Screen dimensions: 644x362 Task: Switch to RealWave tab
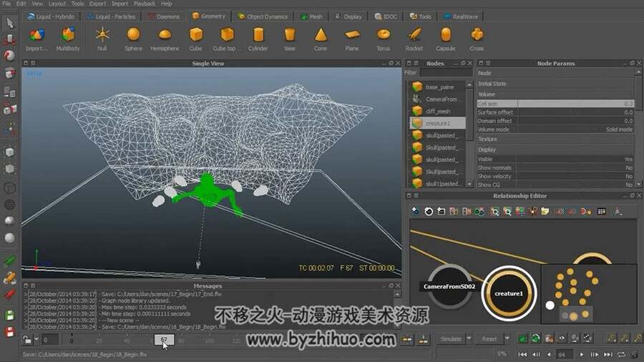click(x=462, y=17)
